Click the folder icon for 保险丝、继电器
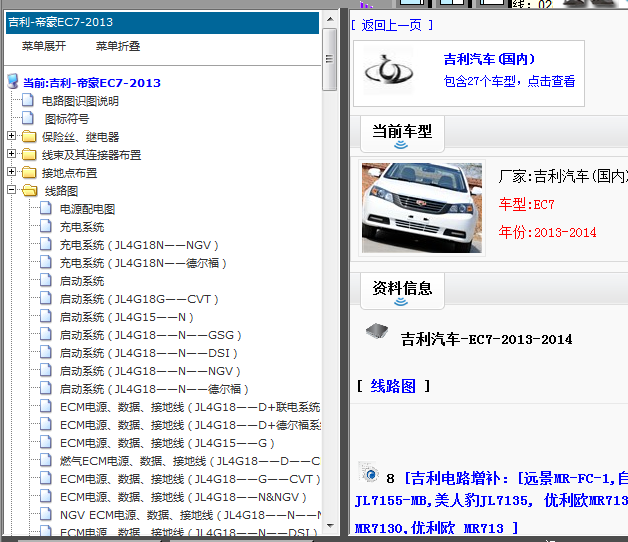Screen dimensions: 628x542 point(29,137)
